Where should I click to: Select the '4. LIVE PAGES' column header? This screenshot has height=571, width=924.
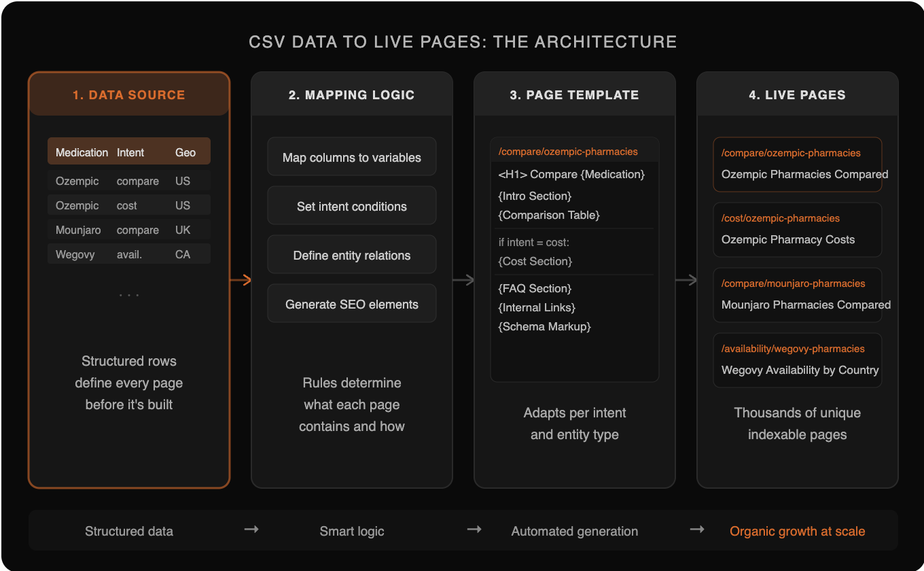tap(798, 94)
